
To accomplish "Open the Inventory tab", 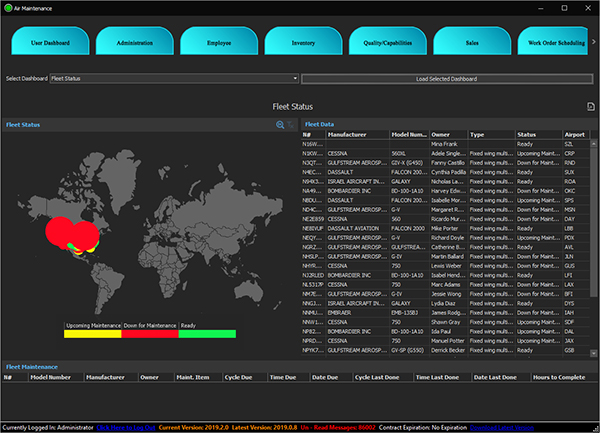I will point(303,41).
